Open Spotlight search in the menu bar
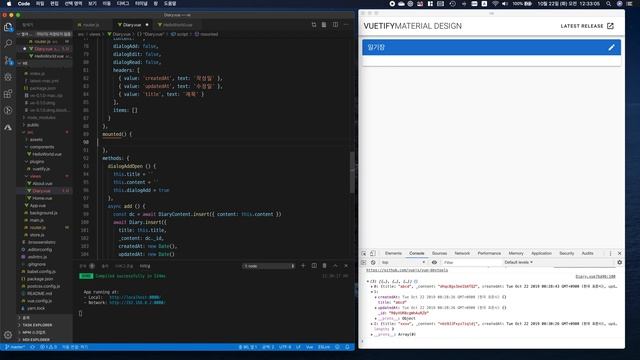This screenshot has width=640, height=360. click(609, 4)
